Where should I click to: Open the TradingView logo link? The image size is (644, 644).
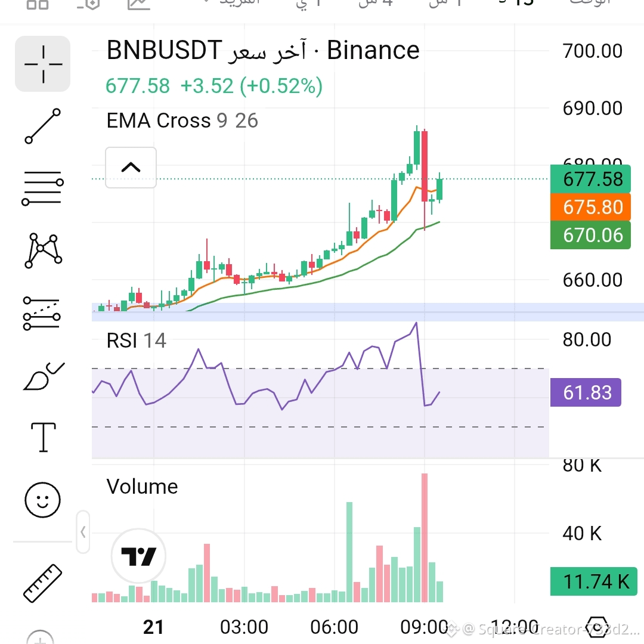pyautogui.click(x=139, y=556)
